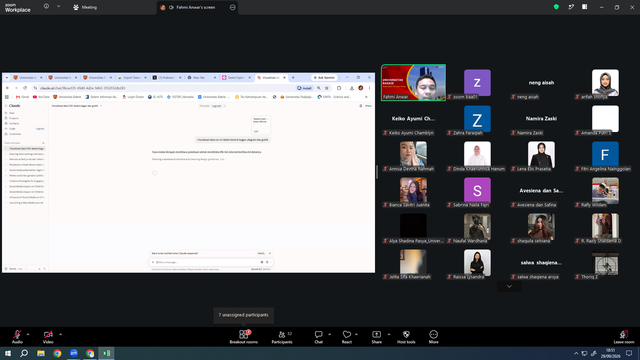Switch to the Tweet Export browser tab
The image size is (640, 360).
(x=236, y=78)
